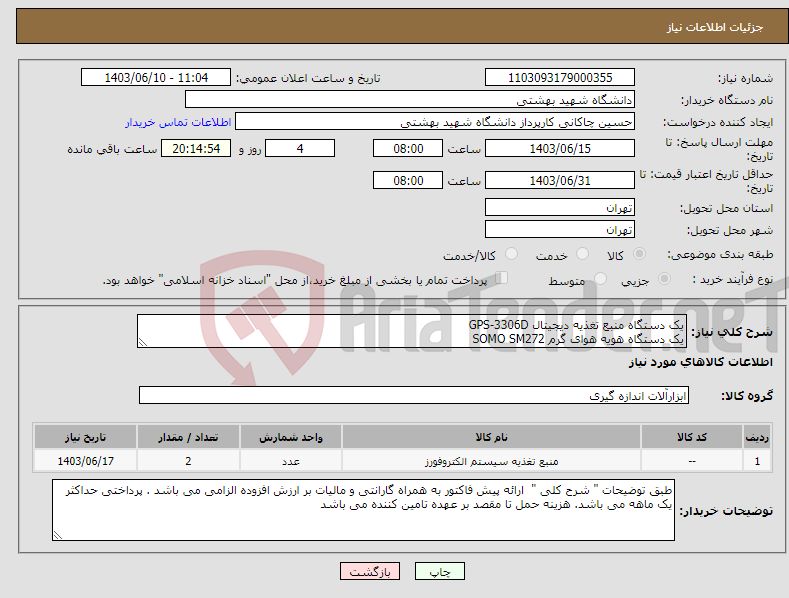The height and width of the screenshot is (598, 789).
Task: Click the resize handle of description textarea
Action: [x=143, y=342]
